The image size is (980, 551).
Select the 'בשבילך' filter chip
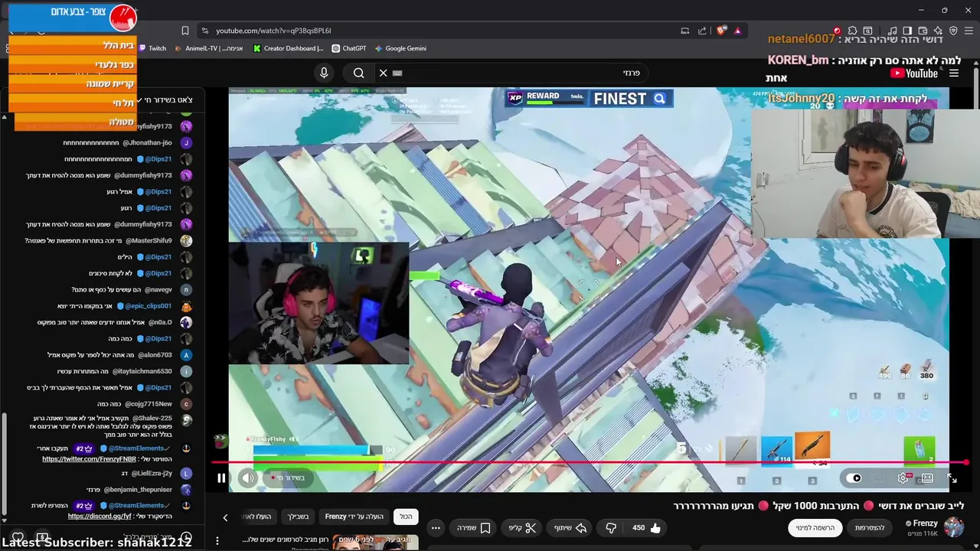click(298, 517)
